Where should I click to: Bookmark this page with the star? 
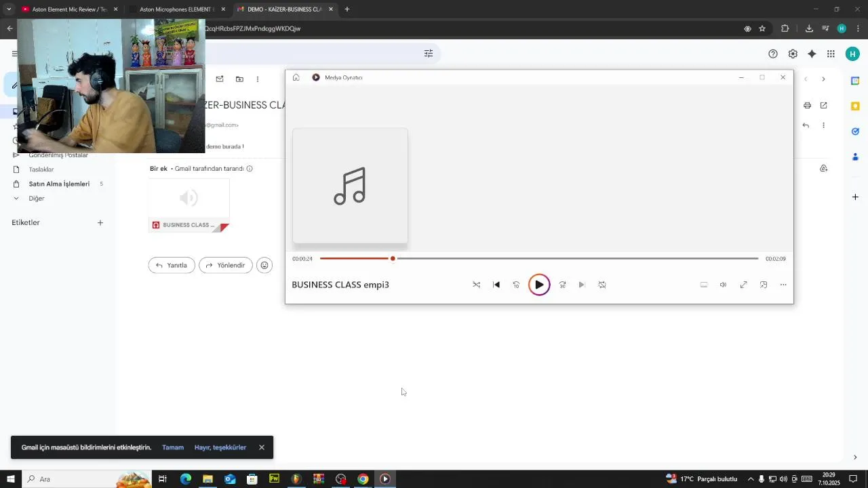(x=762, y=28)
